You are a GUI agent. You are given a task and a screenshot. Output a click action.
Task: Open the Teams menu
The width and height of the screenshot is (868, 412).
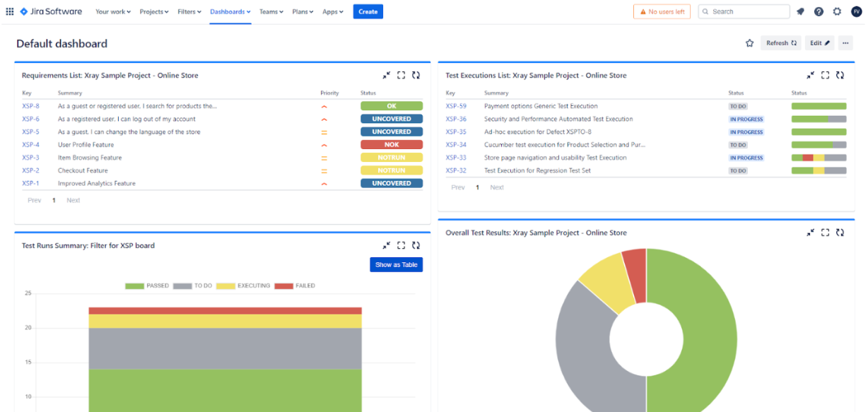pos(271,11)
